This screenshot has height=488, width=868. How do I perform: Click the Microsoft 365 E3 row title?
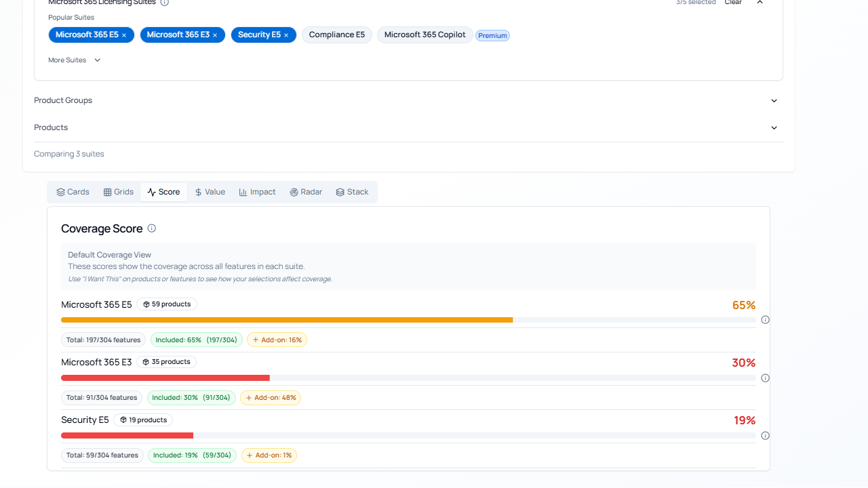tap(96, 363)
